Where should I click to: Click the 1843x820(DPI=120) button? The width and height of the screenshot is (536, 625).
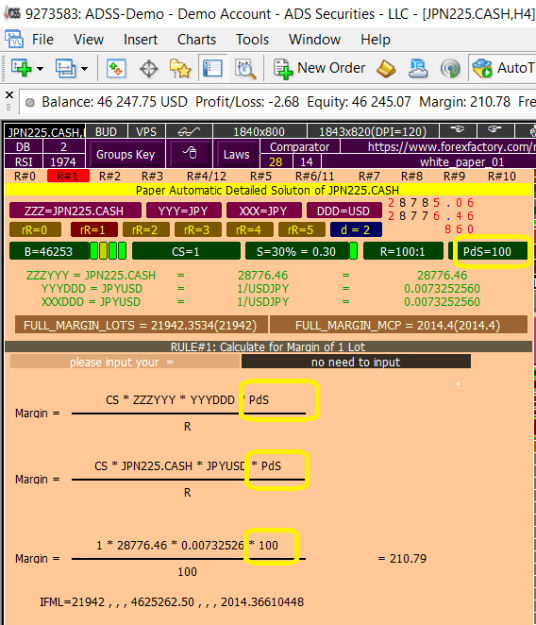point(373,132)
